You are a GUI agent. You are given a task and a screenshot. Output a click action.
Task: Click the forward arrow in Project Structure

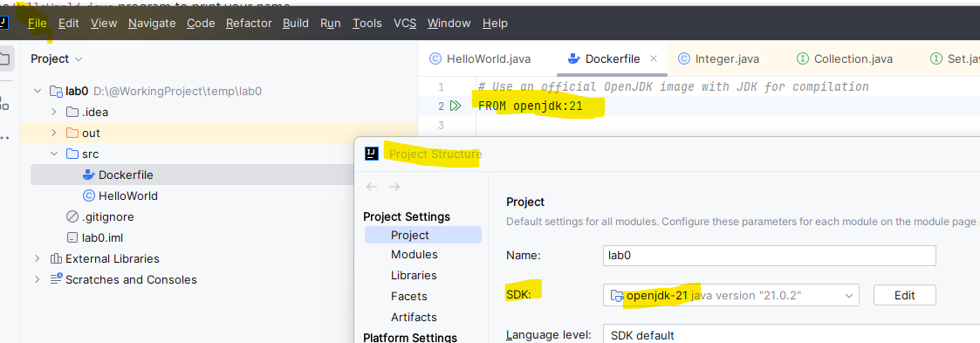pyautogui.click(x=394, y=187)
